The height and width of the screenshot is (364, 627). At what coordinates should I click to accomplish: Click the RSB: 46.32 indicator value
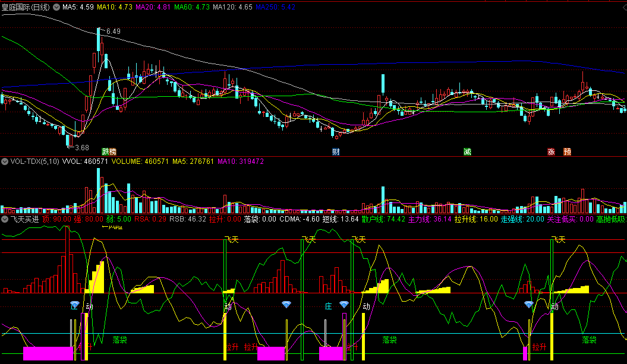pos(188,219)
